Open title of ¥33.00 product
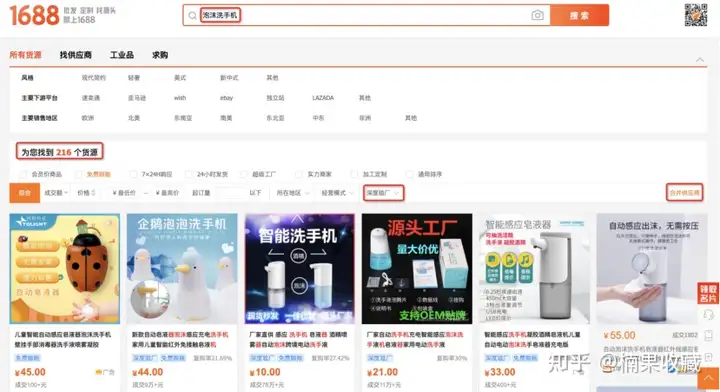The image size is (720, 392). pos(533,340)
